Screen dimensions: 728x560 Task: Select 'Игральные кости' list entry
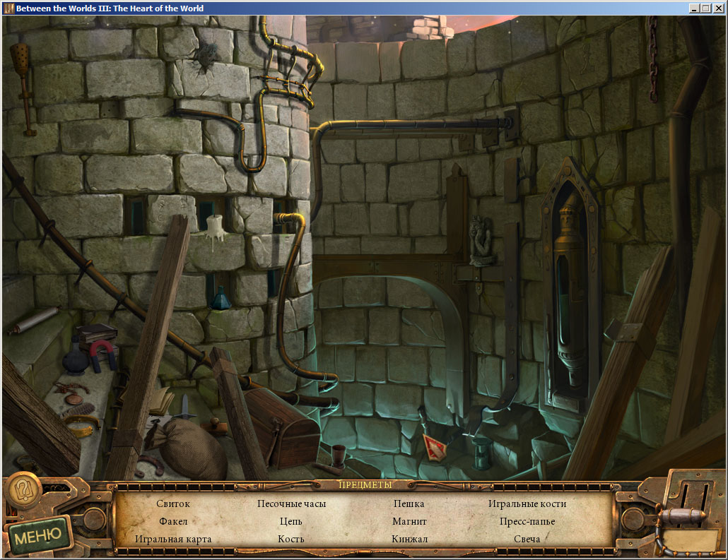point(527,504)
